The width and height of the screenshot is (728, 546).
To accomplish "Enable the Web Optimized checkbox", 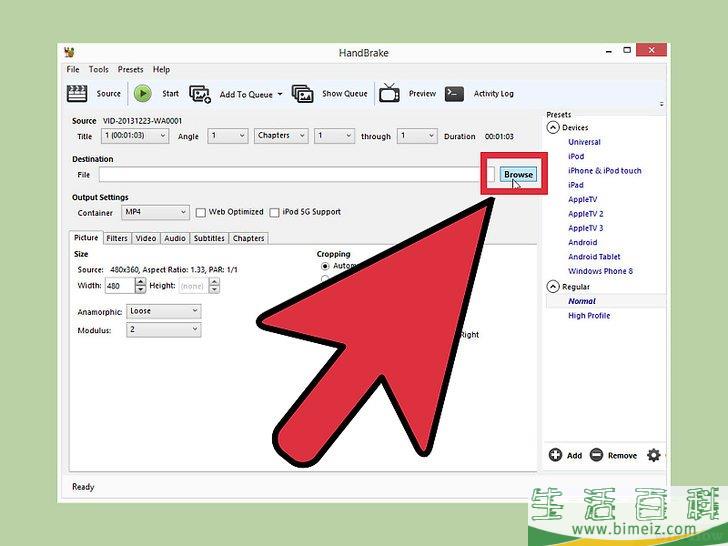I will click(201, 213).
